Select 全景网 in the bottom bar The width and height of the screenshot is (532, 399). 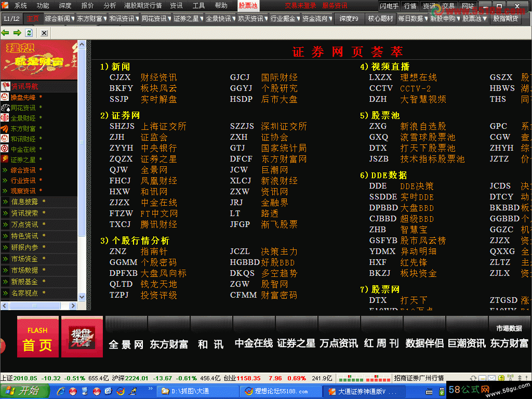[126, 344]
